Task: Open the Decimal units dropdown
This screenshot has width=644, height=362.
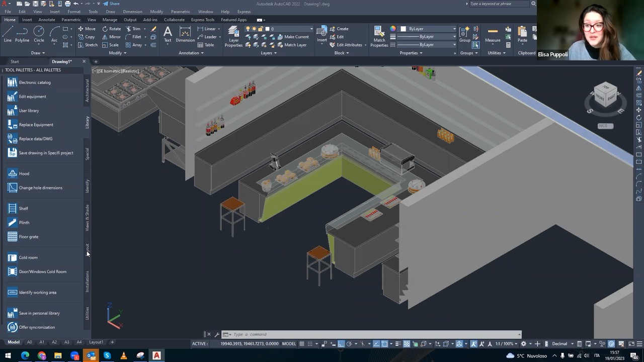Action: coord(562,344)
